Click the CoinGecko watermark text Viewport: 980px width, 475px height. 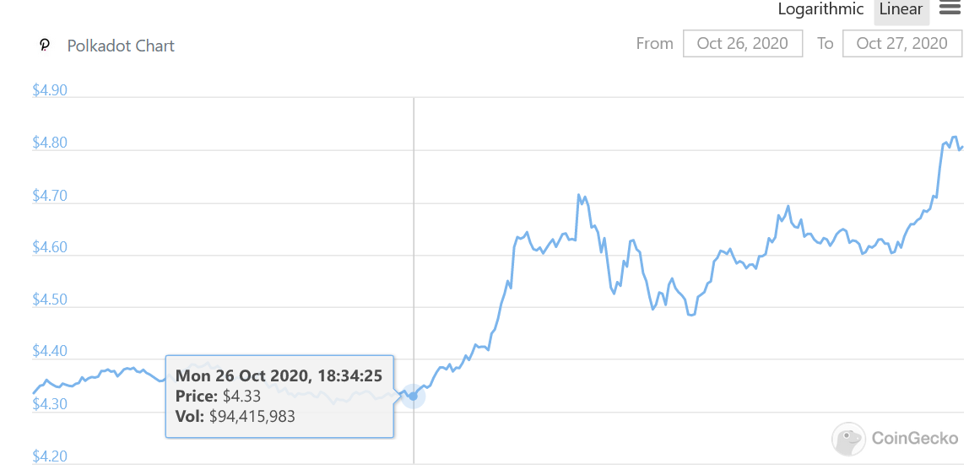915,439
